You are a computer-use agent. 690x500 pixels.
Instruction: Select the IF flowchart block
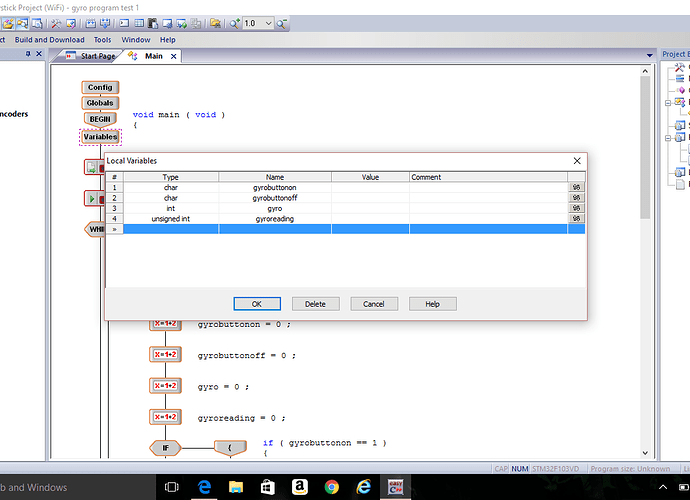click(165, 448)
